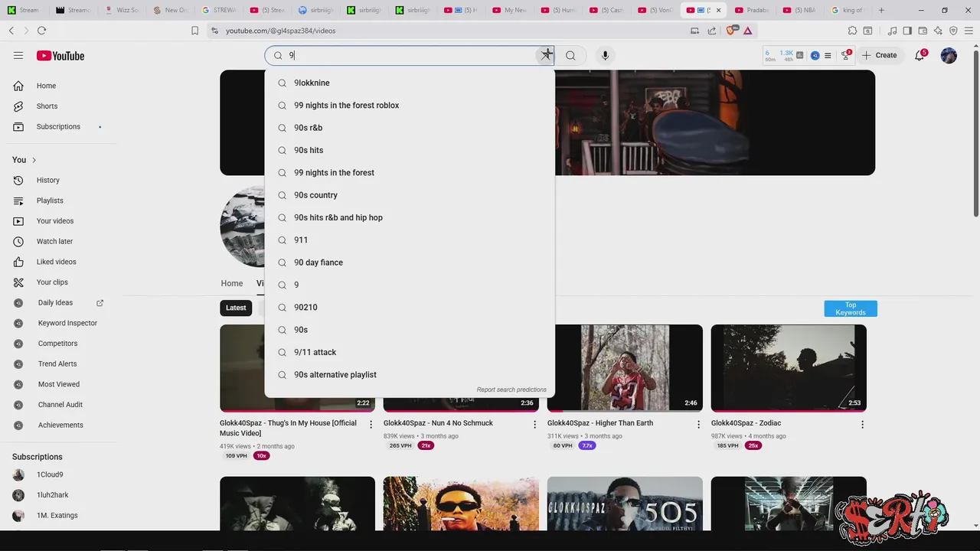Open the + Create menu
980x551 pixels.
[x=879, y=55]
